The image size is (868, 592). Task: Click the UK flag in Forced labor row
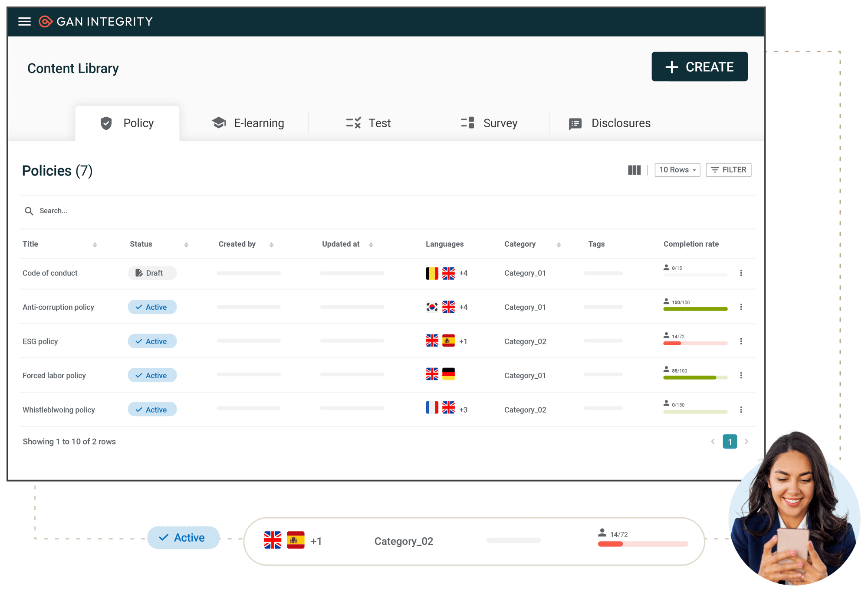pyautogui.click(x=432, y=374)
